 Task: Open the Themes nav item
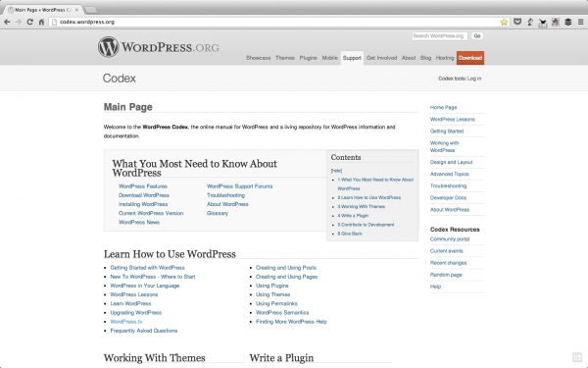[285, 58]
